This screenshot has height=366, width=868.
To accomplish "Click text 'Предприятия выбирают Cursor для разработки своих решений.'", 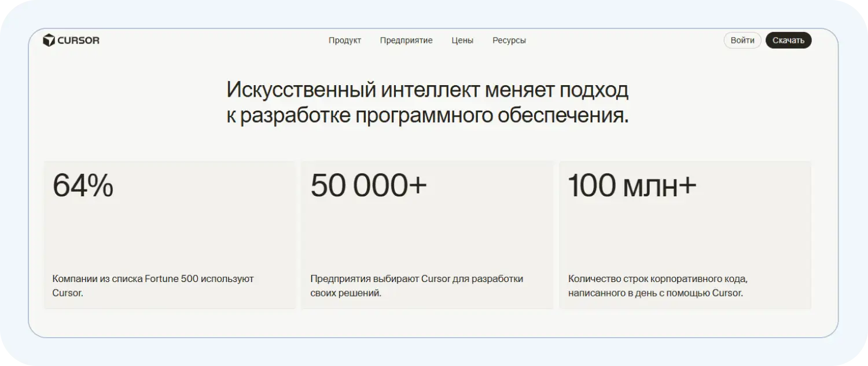I will (417, 286).
